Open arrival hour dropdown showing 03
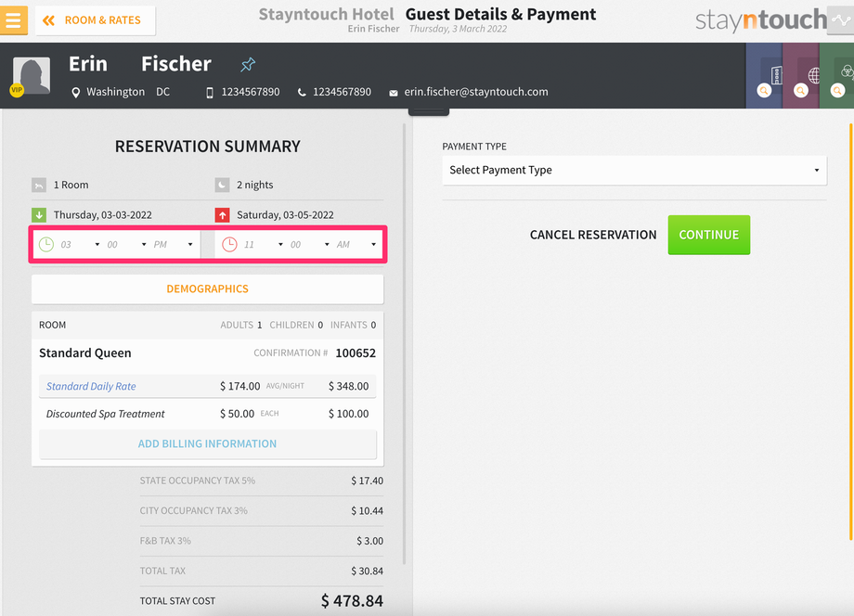854x616 pixels. point(80,245)
